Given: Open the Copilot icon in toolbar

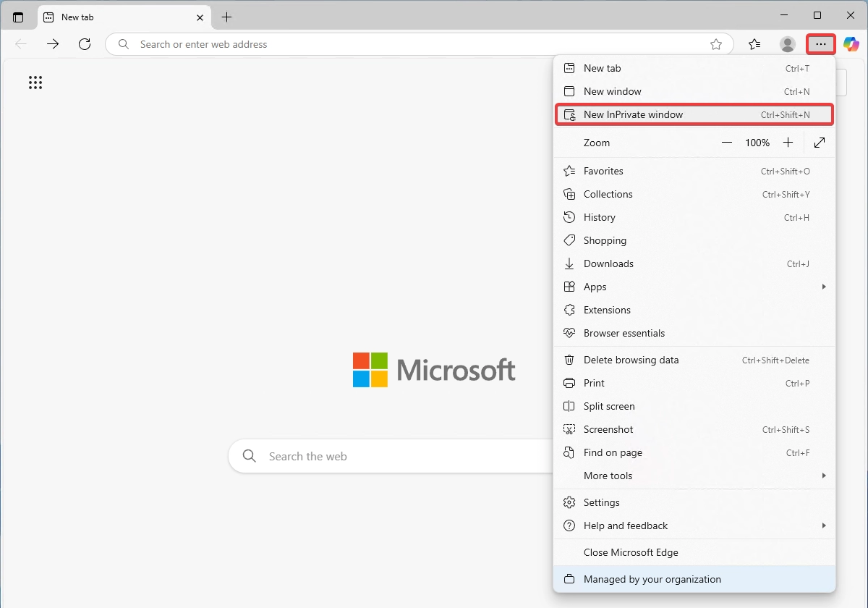Looking at the screenshot, I should tap(851, 44).
